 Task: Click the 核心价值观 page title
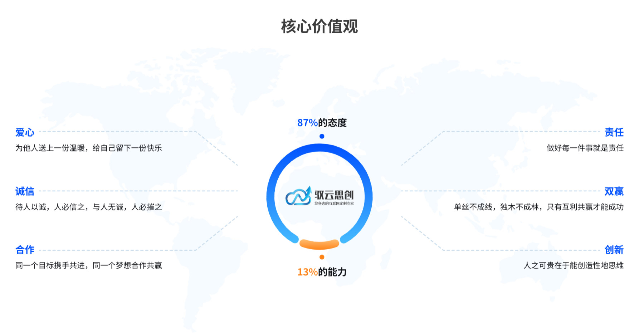(x=319, y=26)
